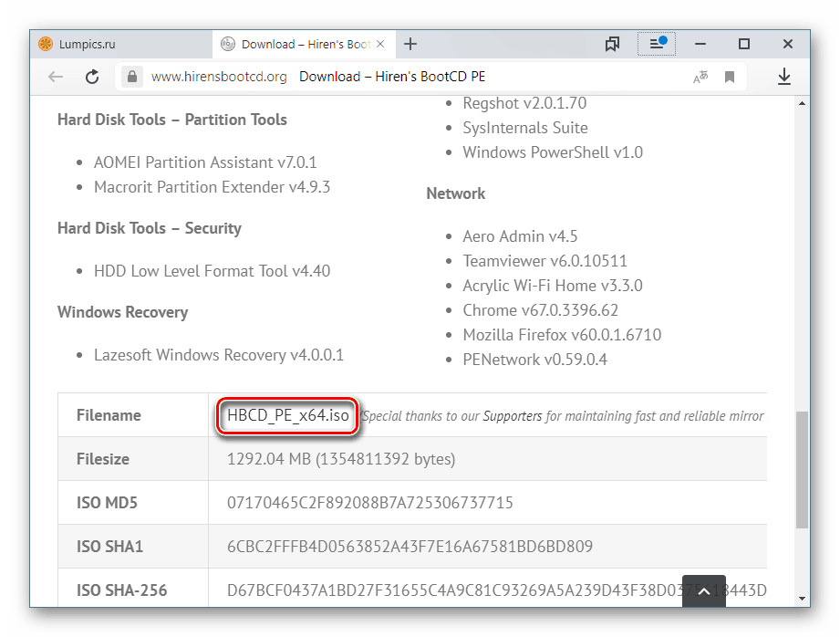Open the browser menu with notification dot
The width and height of the screenshot is (840, 637).
pyautogui.click(x=657, y=44)
